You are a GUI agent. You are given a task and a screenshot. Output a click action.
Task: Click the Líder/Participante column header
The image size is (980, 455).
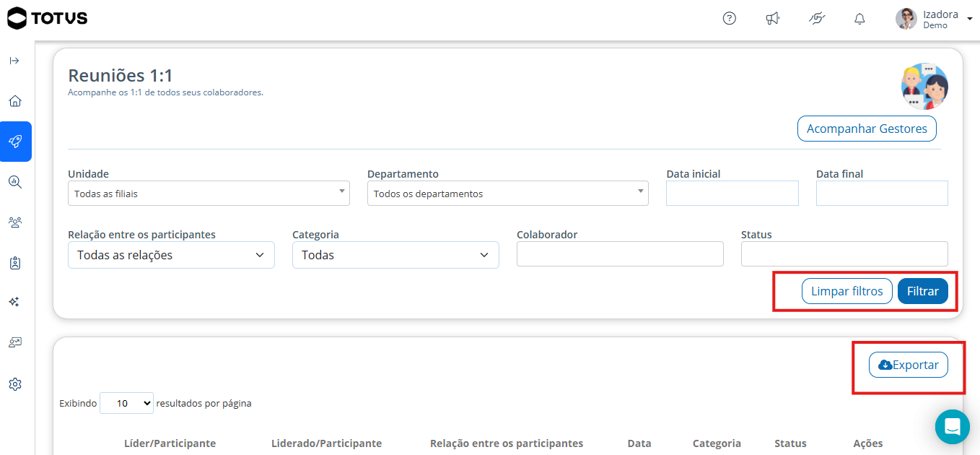[170, 443]
